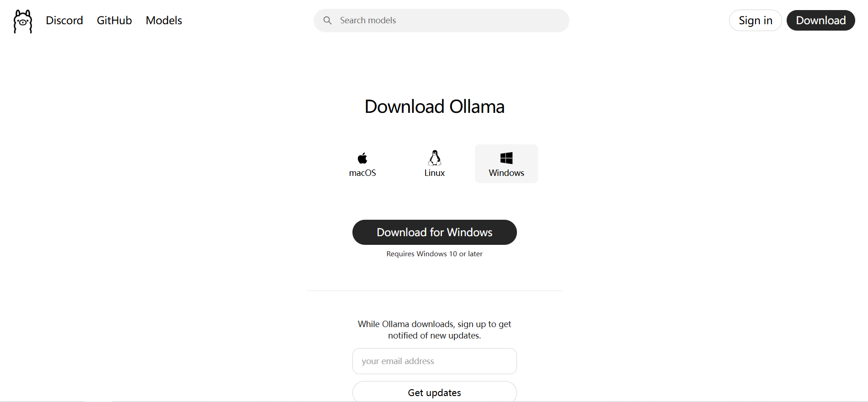Screen dimensions: 868x402
Task: Click the top-right Download button
Action: (x=821, y=21)
